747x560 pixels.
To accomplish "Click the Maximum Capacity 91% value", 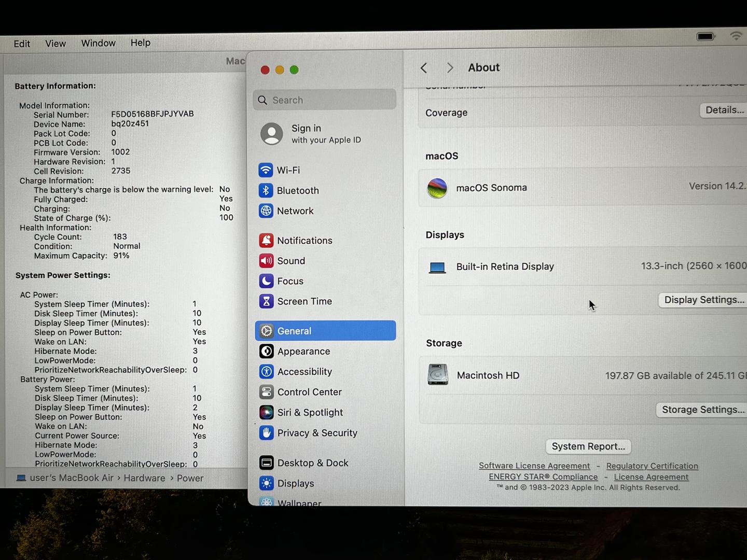I will pos(121,256).
